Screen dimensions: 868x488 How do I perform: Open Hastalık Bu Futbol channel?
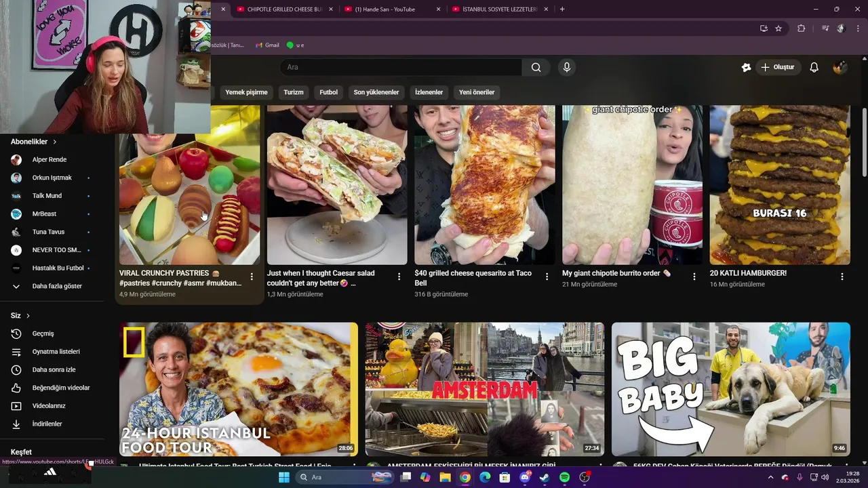pos(51,268)
